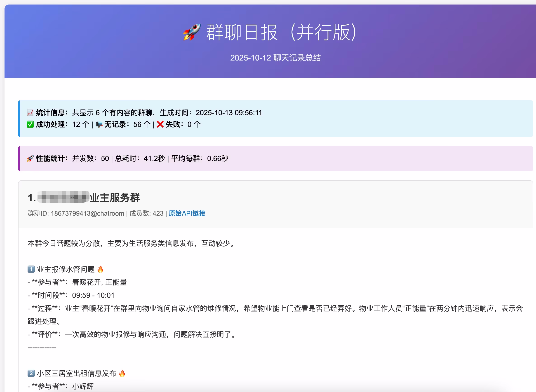
Task: Click the mailbox icon beside 无记录
Action: [99, 124]
